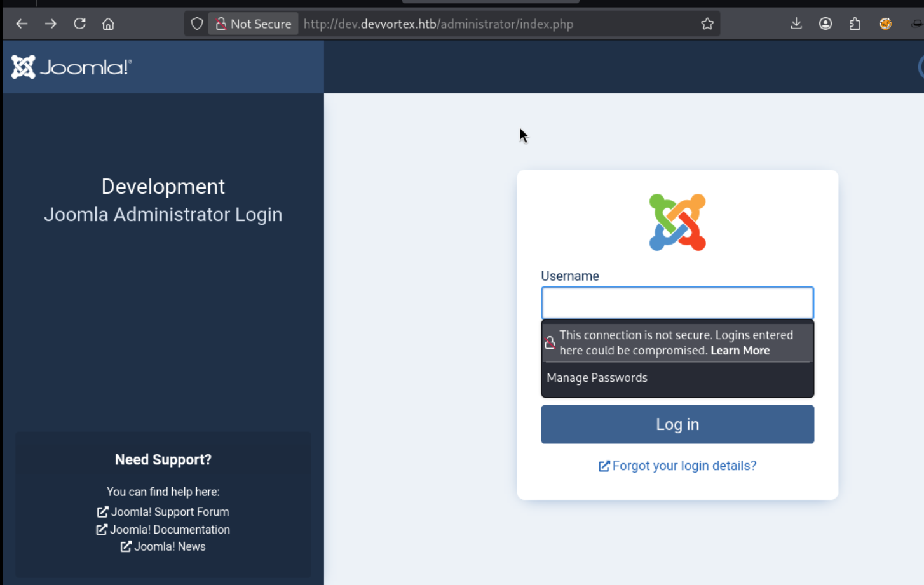Bookmark this page with star icon
924x585 pixels.
coord(707,24)
